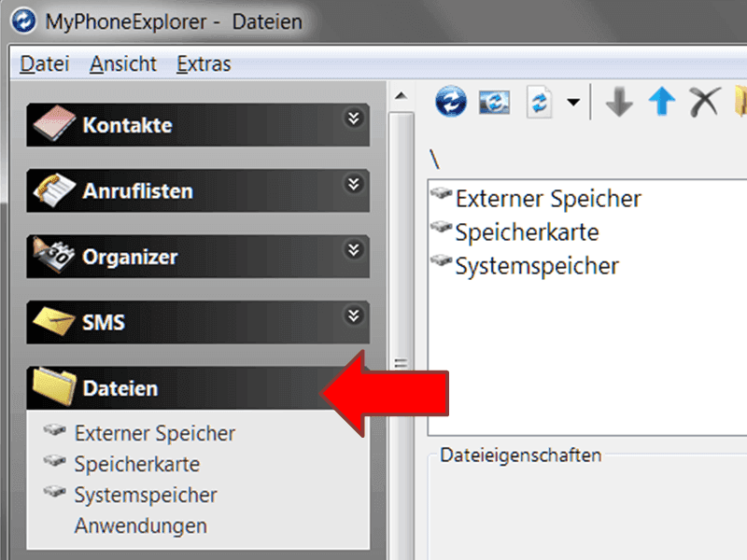Open the Datei menu

[x=45, y=63]
